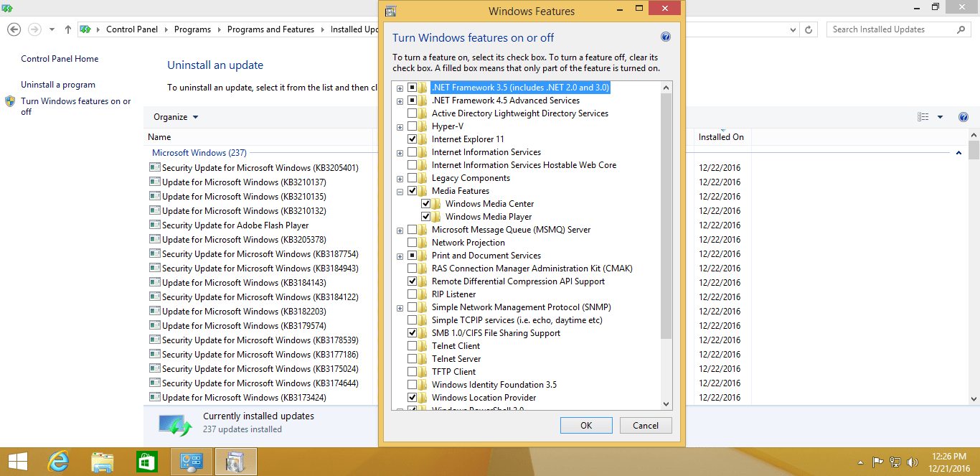
Task: Open the address bar history dropdown
Action: 793,29
